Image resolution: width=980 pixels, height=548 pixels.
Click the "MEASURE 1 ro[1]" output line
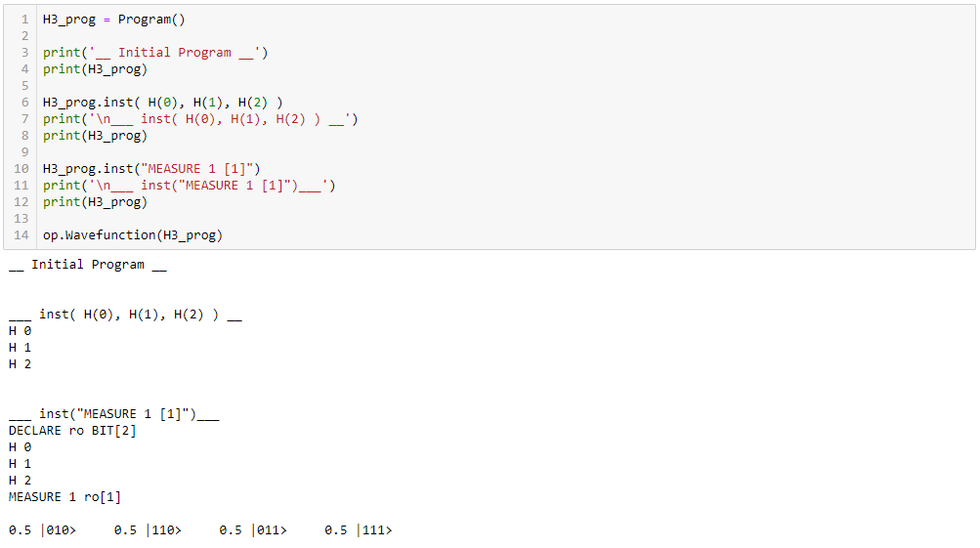coord(64,497)
